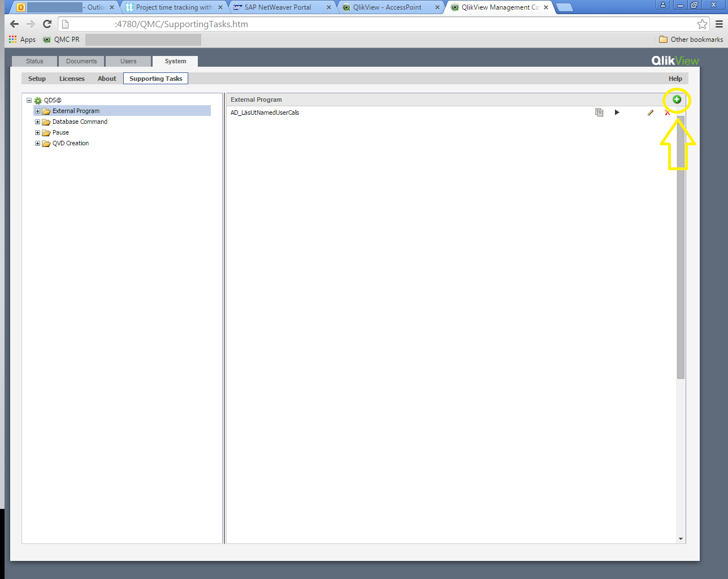
Task: Open the Licenses tab
Action: click(x=71, y=79)
